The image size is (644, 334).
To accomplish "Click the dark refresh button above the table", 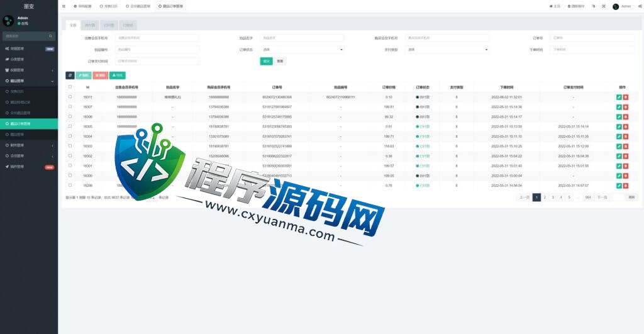I will (x=70, y=75).
